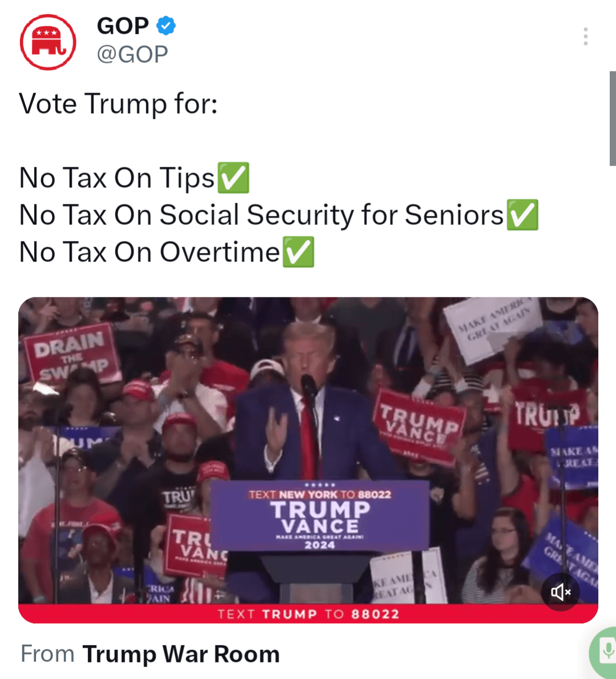Select the "Vote Trump for:" tweet text
616x679 pixels.
pos(118,104)
